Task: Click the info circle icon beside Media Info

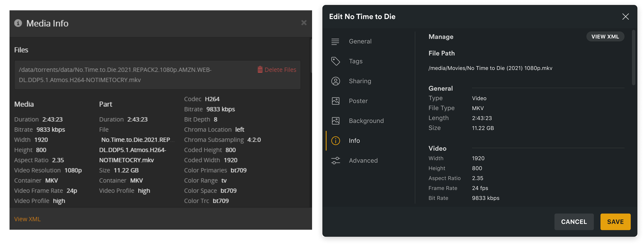Action: point(18,23)
